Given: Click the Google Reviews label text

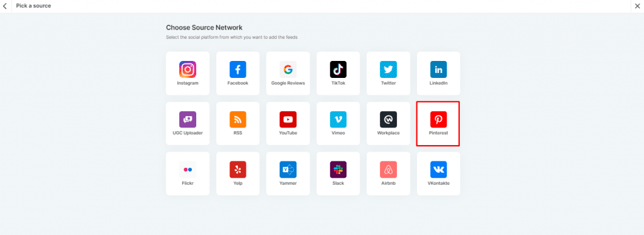Looking at the screenshot, I should 288,83.
